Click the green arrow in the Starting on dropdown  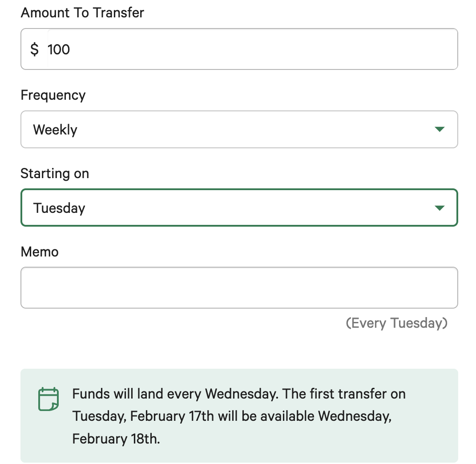(439, 208)
